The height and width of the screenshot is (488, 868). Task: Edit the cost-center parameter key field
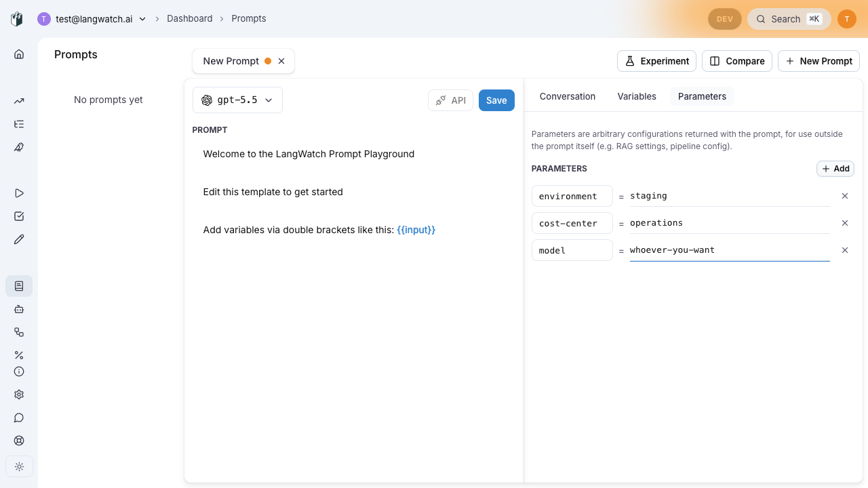(572, 223)
